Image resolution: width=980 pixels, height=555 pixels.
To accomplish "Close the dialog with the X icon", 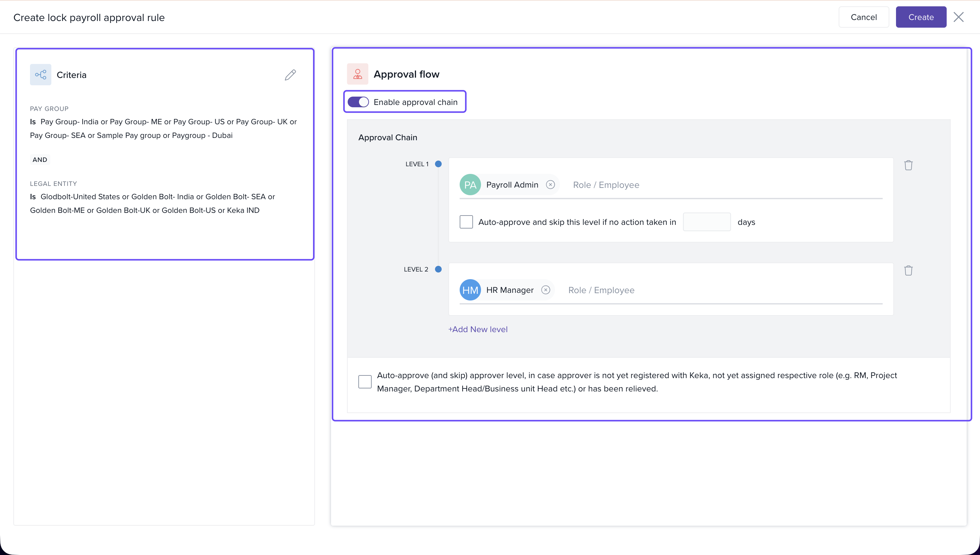I will (x=958, y=17).
